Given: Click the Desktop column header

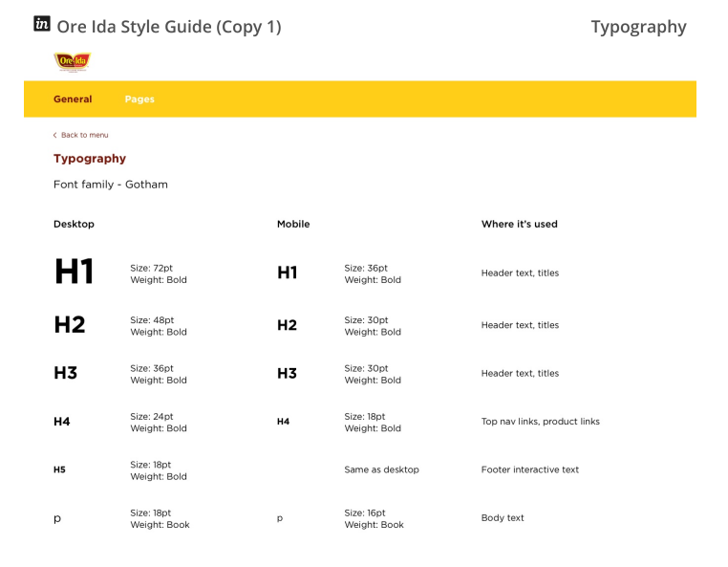Looking at the screenshot, I should pyautogui.click(x=74, y=224).
